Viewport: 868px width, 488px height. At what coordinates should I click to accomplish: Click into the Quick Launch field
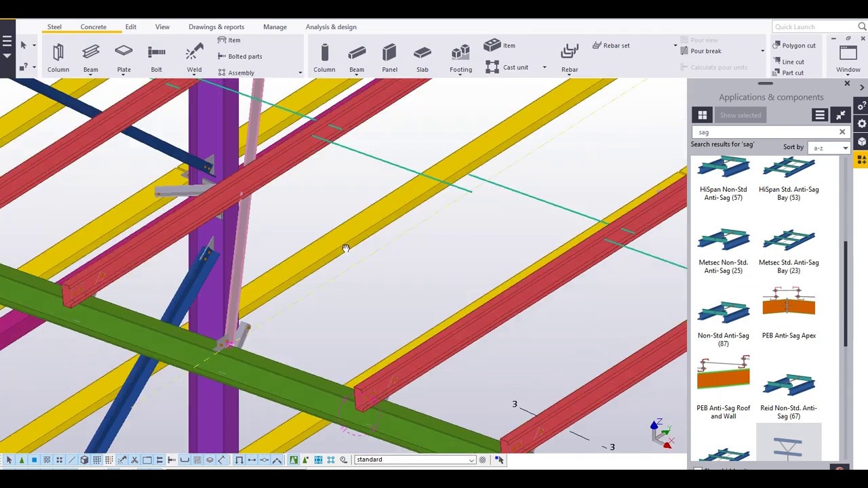coord(814,26)
